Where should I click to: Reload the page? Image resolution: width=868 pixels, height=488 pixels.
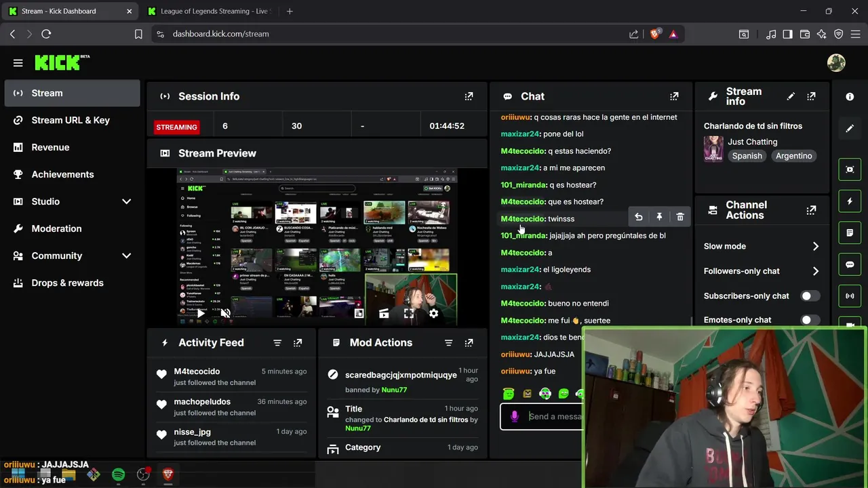point(46,34)
